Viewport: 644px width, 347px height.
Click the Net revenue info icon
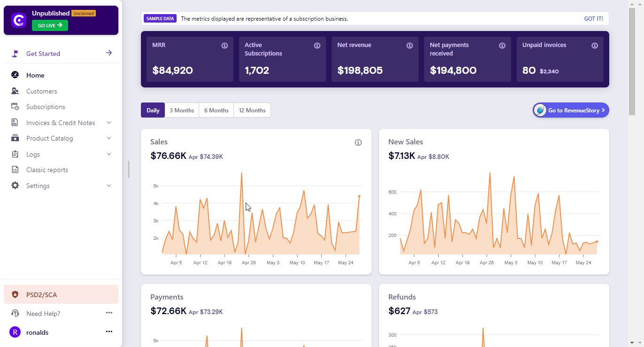tap(410, 46)
